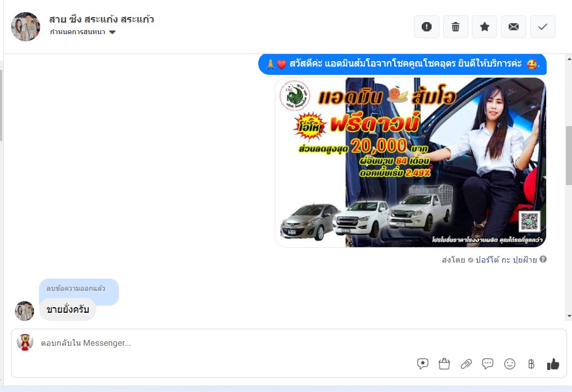Open the ปอร์โต้ กะ ปุยฝ้าย sender link
572x392 pixels.
click(506, 260)
